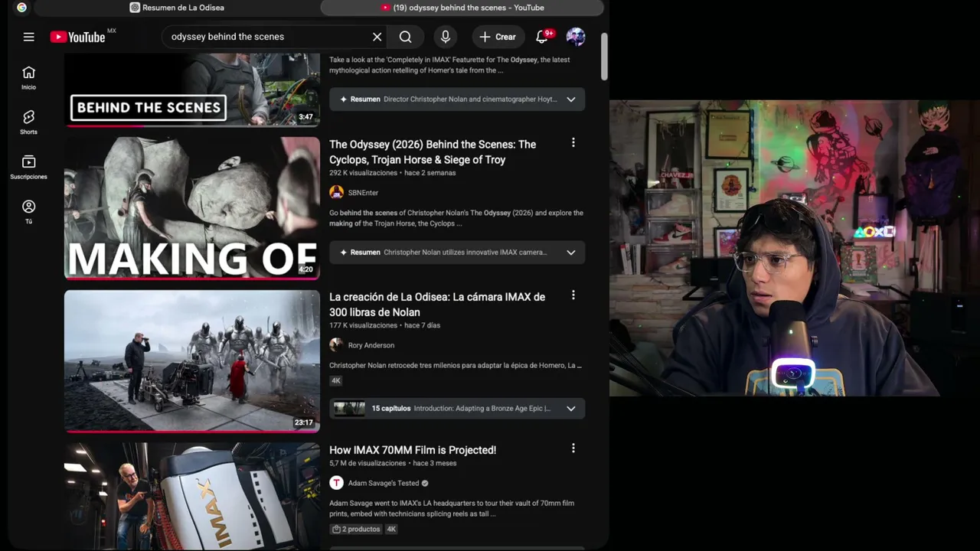Open more options for Cyclops Trojan Horse video
980x551 pixels.
573,143
